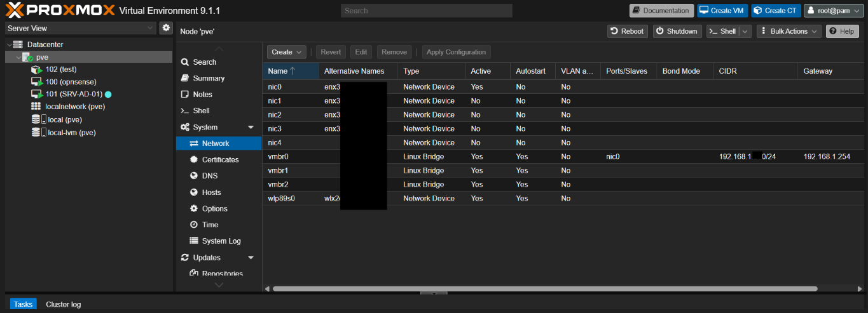
Task: Open the DNS menu item
Action: tap(218, 176)
